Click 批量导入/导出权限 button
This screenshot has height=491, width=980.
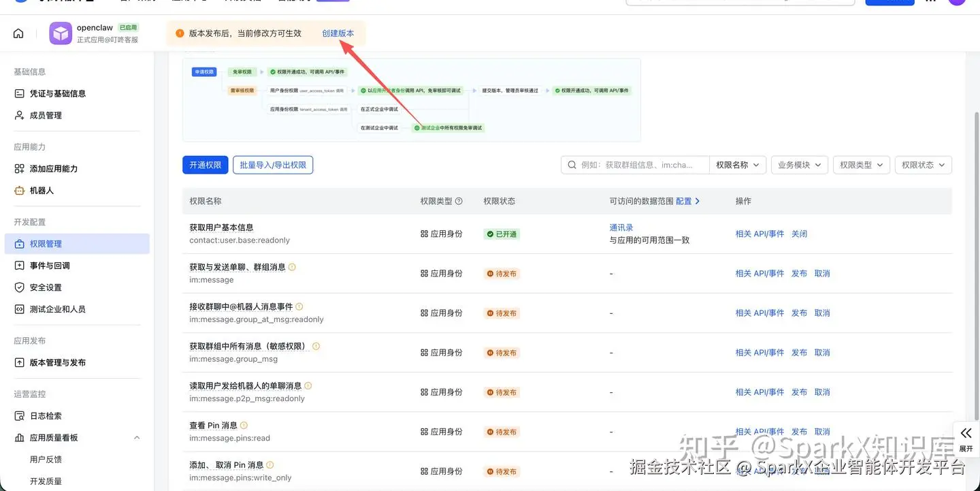[x=273, y=165]
